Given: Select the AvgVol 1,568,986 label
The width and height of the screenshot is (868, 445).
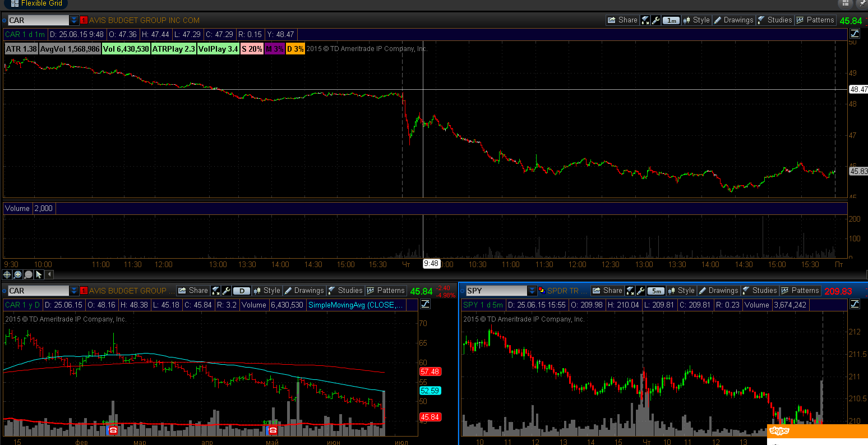Looking at the screenshot, I should point(70,49).
